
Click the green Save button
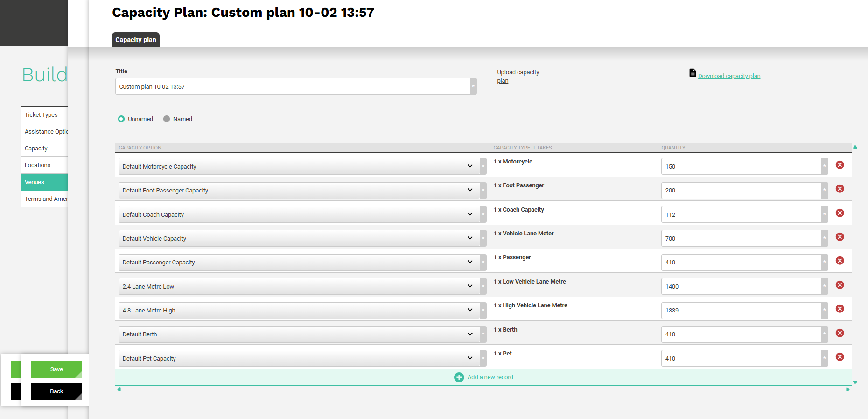[x=56, y=369]
